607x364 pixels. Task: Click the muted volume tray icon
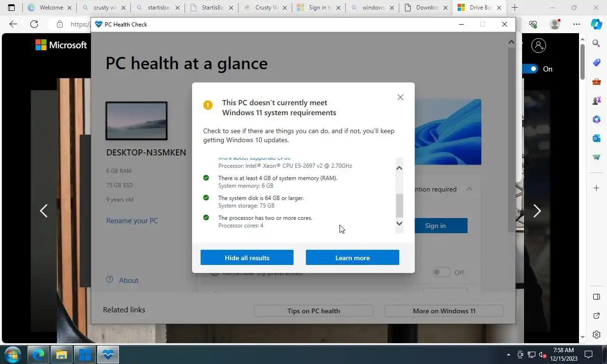[x=543, y=355]
